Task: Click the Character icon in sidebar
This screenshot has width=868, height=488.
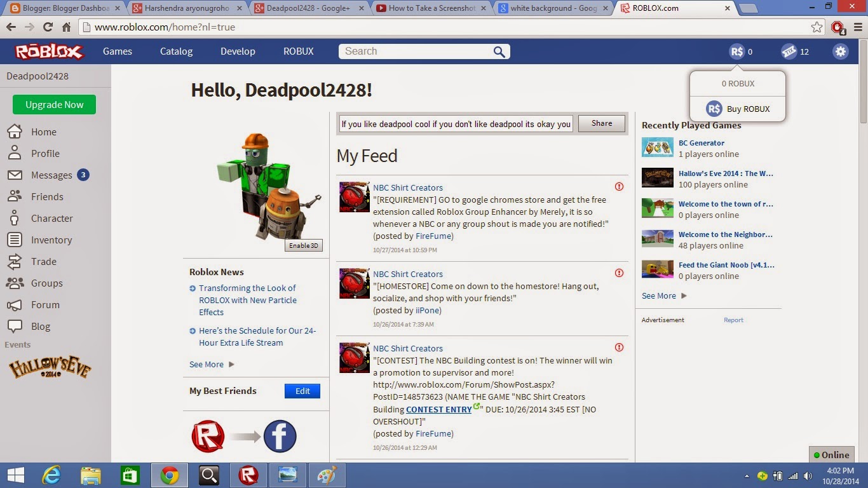Action: pyautogui.click(x=15, y=218)
